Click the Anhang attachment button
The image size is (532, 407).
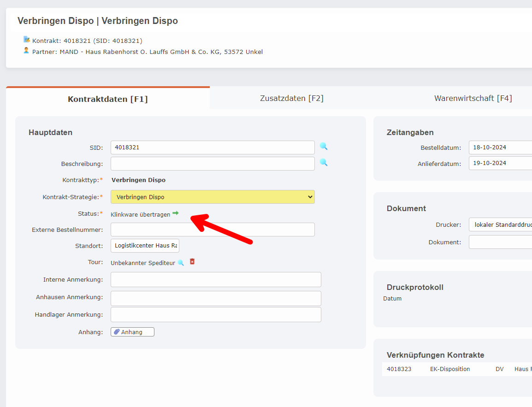[132, 331]
